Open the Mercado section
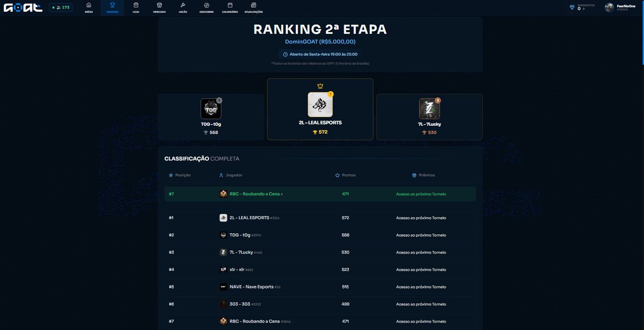 159,8
